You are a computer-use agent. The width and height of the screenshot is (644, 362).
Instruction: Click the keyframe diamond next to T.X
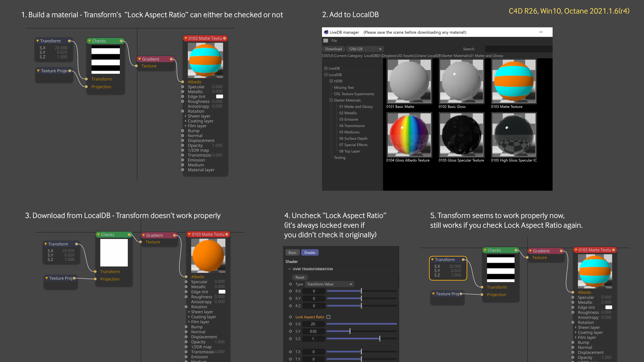pyautogui.click(x=290, y=351)
